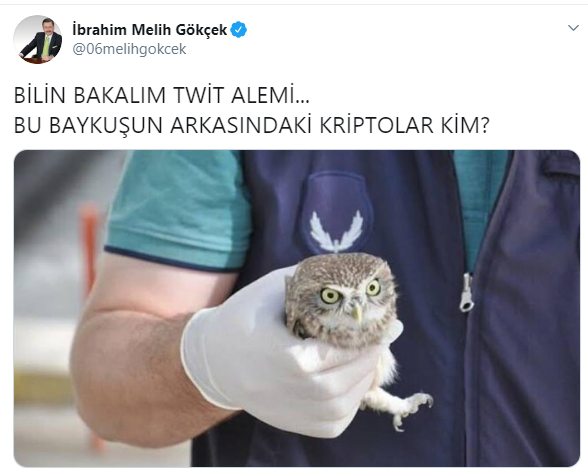Click the owl's face in the image
The image size is (588, 476).
(x=345, y=296)
